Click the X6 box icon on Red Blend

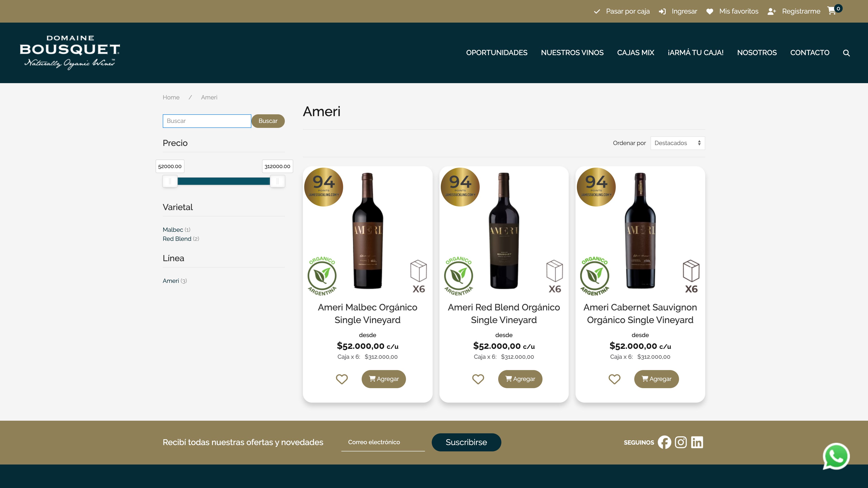pos(555,277)
